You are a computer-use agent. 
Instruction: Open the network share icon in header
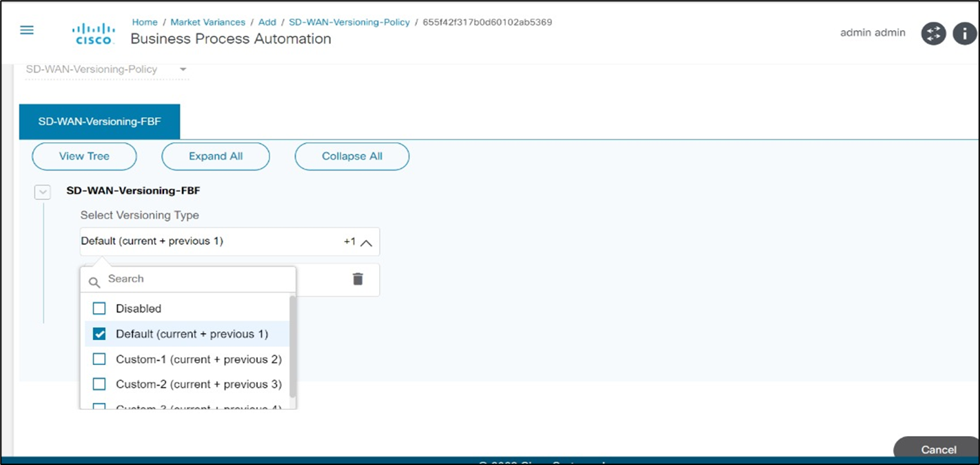[933, 34]
